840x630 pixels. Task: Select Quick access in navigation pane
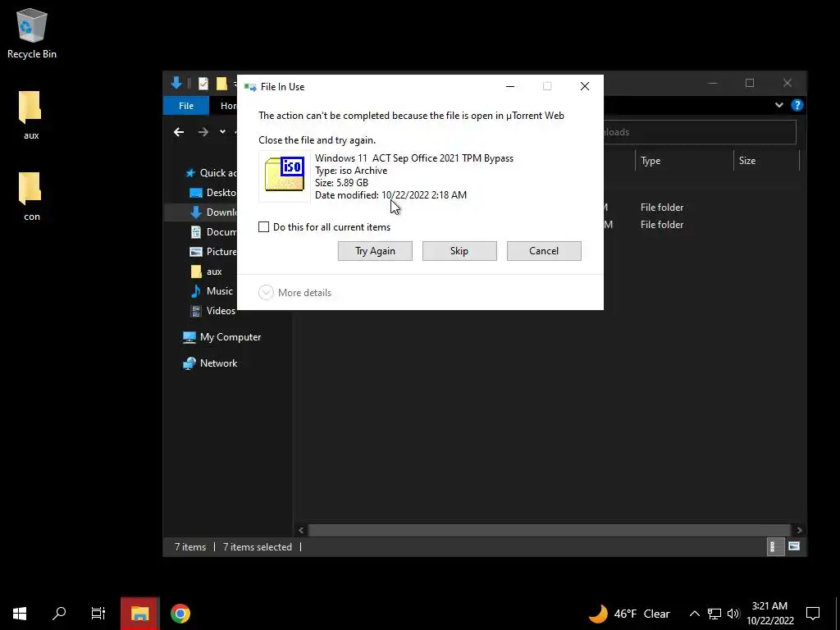pos(210,172)
